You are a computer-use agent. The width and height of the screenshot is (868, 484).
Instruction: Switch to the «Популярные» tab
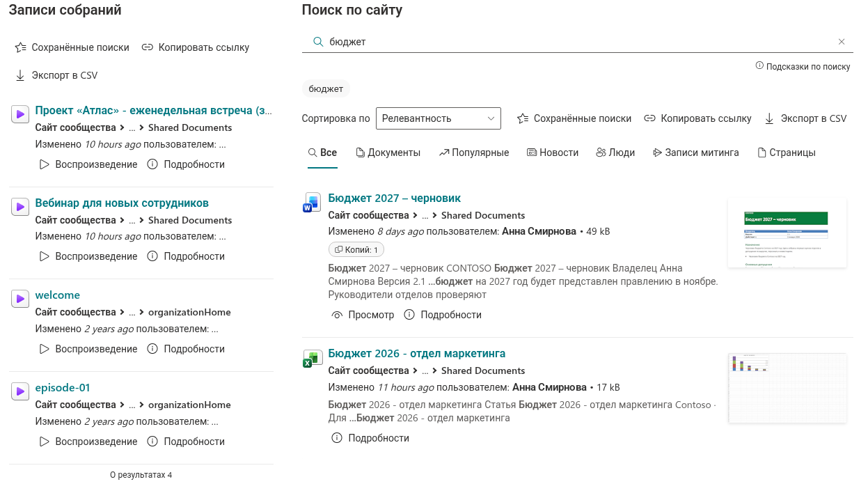(x=474, y=153)
